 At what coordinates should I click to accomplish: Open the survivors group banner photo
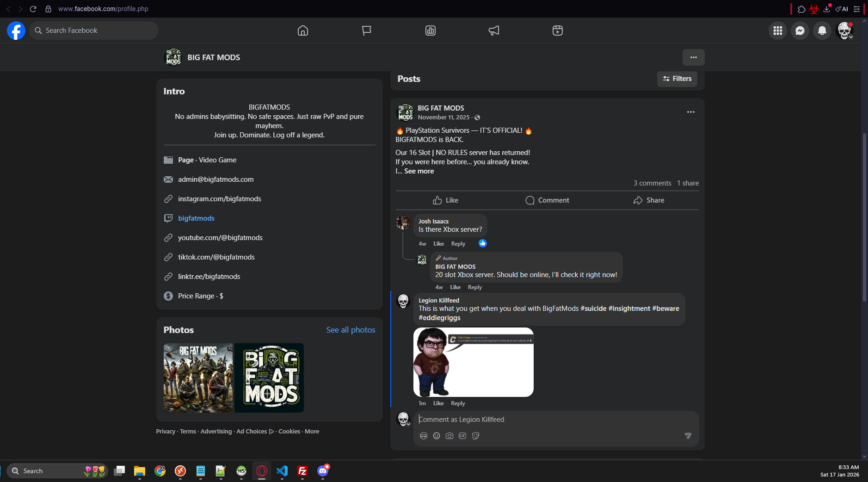tap(198, 378)
